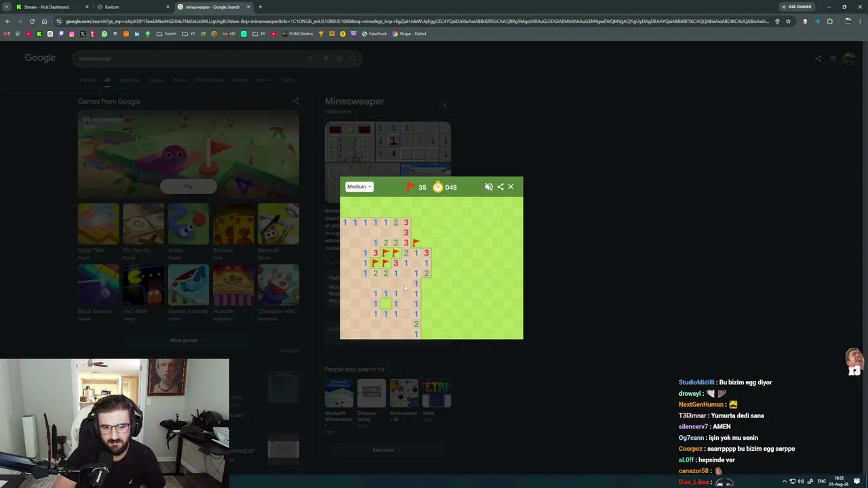Click the stopwatch timer icon
The width and height of the screenshot is (868, 488).
pos(438,187)
